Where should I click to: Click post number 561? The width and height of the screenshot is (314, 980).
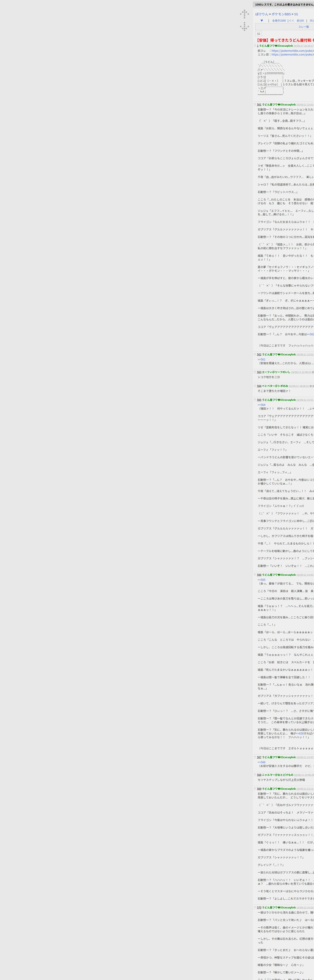(x=259, y=105)
